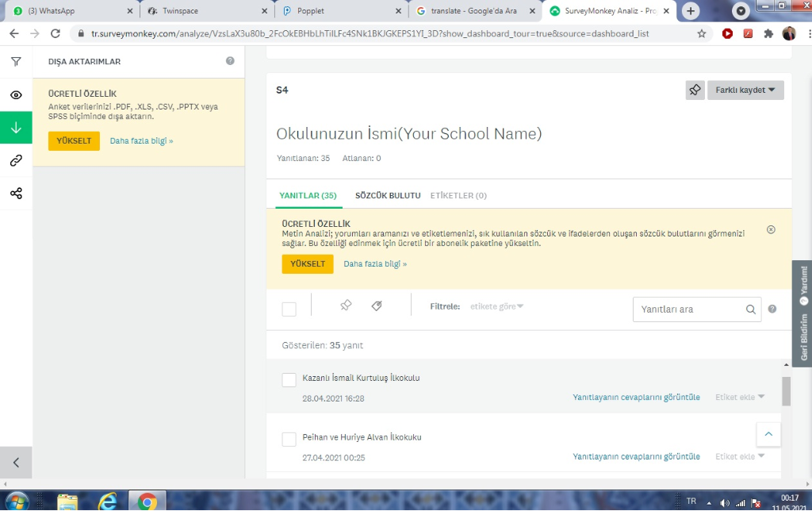Reload the current page
This screenshot has height=511, width=812.
[56, 33]
